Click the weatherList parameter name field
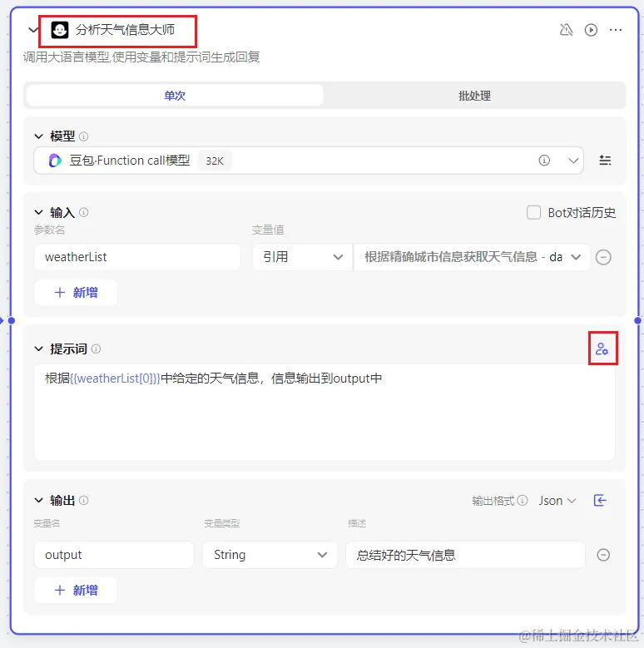Screen dimensions: 644x648 coord(136,257)
